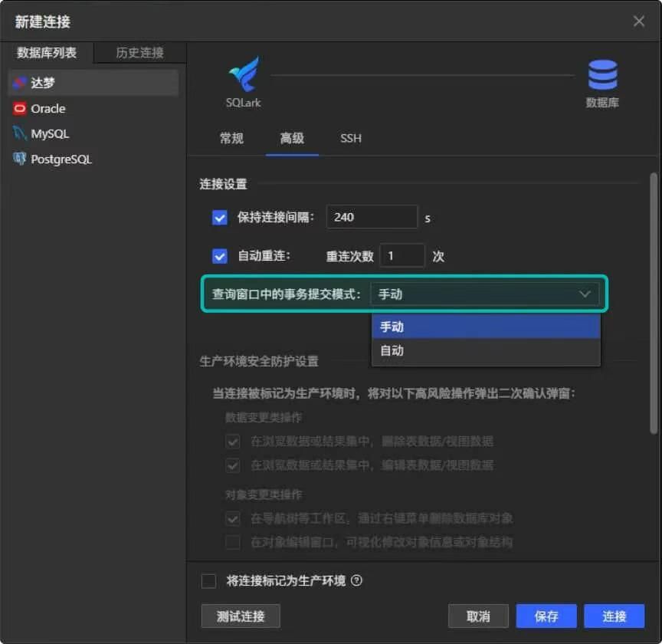Select the 达梦 database entry

point(93,83)
